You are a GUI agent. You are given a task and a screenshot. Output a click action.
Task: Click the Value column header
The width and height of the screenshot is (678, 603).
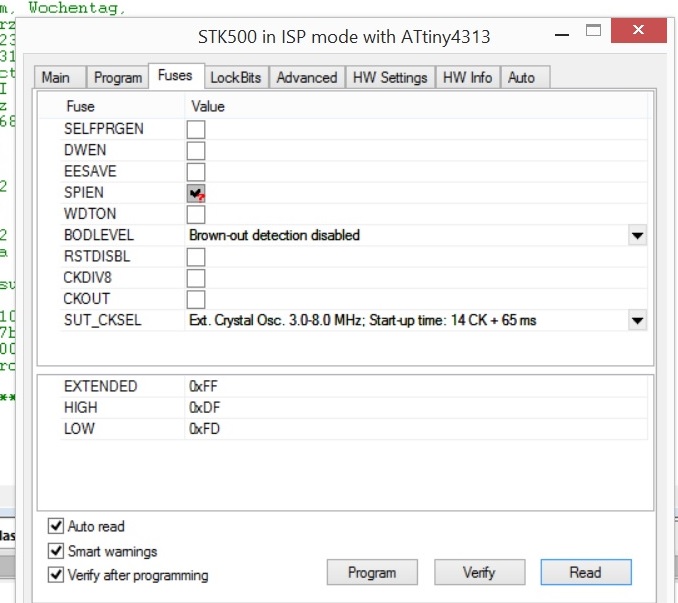click(x=208, y=106)
